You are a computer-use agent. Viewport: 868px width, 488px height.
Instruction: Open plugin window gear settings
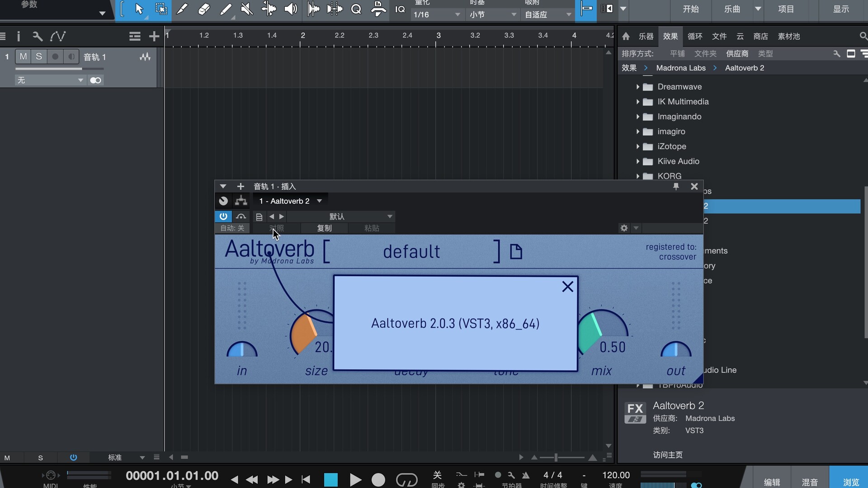[624, 228]
